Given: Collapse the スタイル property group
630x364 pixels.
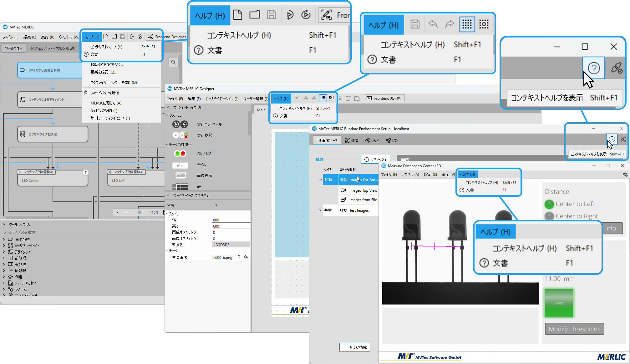Looking at the screenshot, I should click(x=167, y=214).
